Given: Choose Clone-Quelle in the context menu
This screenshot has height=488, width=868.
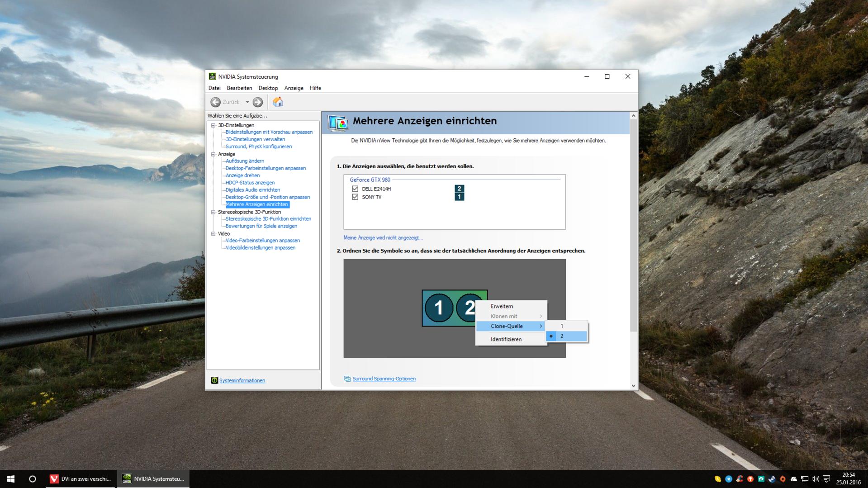Looking at the screenshot, I should tap(511, 326).
